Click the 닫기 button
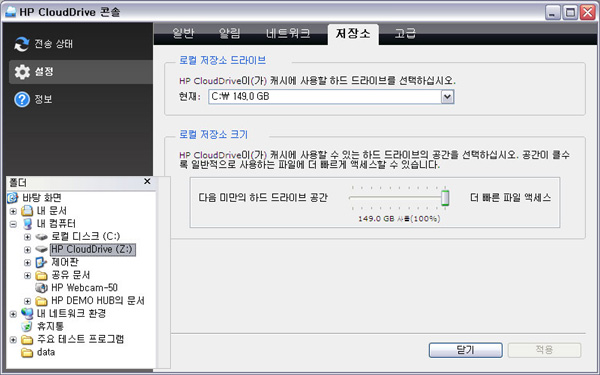600x375 pixels. [465, 350]
